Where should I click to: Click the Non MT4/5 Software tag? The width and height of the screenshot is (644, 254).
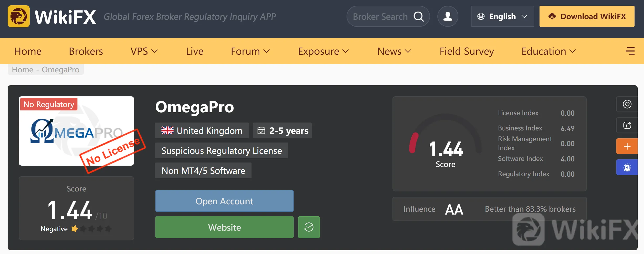click(x=203, y=170)
